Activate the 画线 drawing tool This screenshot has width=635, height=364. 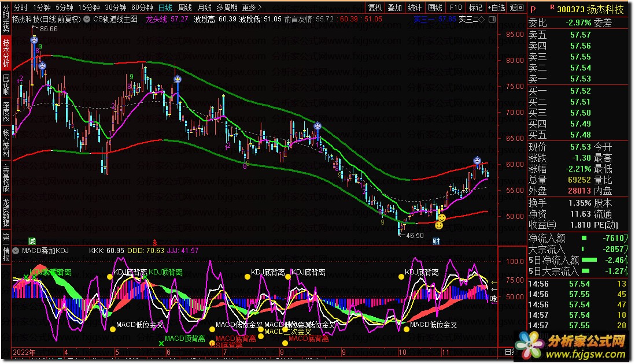[435, 8]
